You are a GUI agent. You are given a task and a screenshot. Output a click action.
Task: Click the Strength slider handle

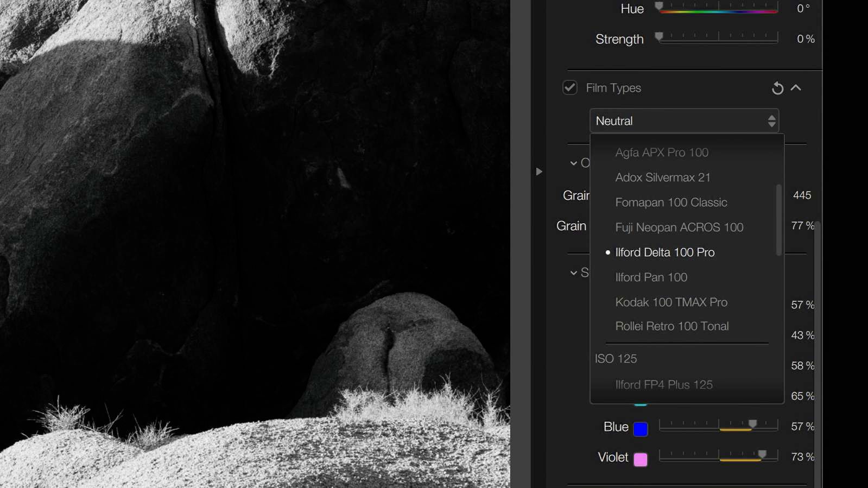point(659,36)
